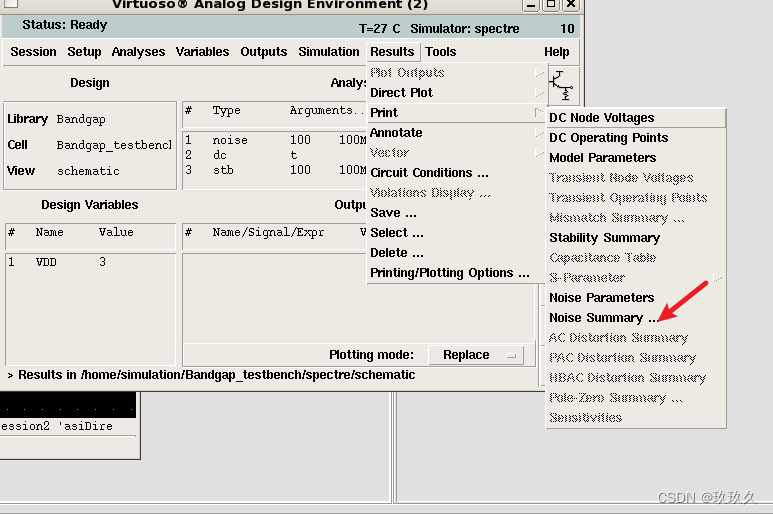The image size is (773, 514).
Task: Open Noise Summary ...
Action: tap(636, 318)
